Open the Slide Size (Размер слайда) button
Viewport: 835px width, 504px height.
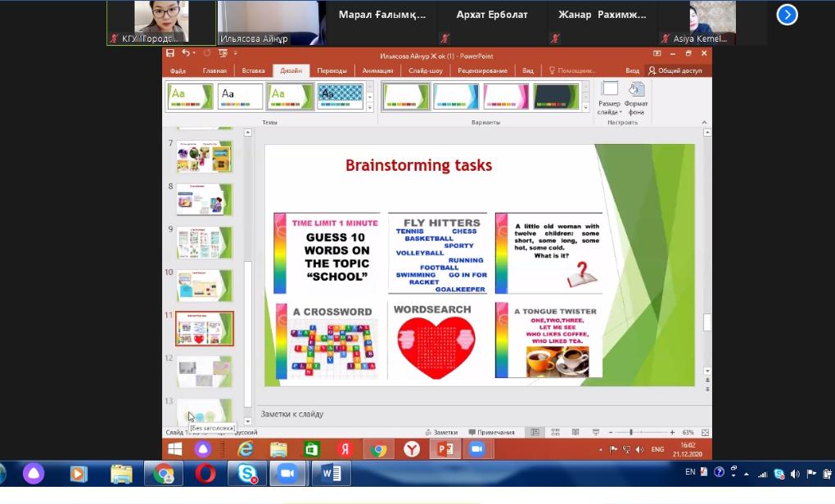[609, 97]
